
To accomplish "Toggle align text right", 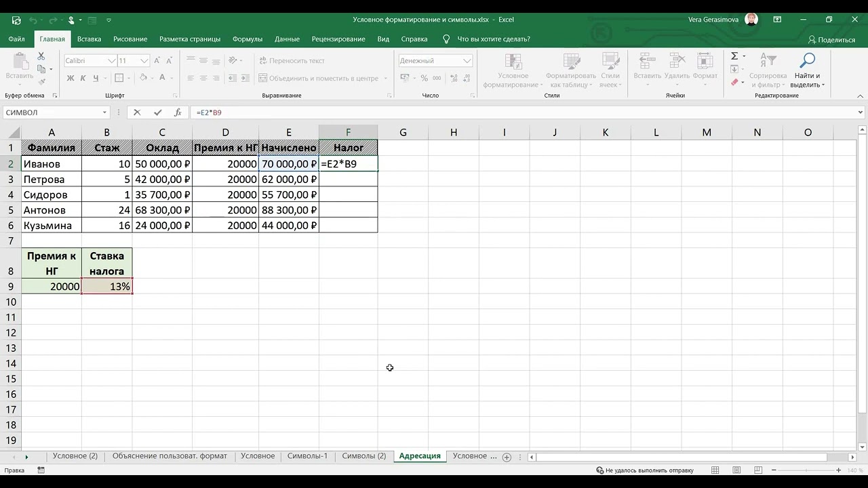I will (x=216, y=79).
